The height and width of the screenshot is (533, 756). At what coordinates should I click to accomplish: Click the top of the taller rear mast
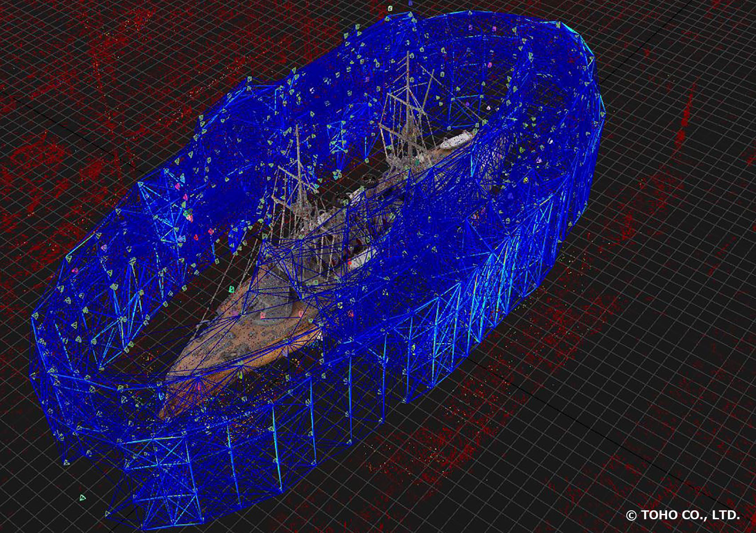[408, 54]
